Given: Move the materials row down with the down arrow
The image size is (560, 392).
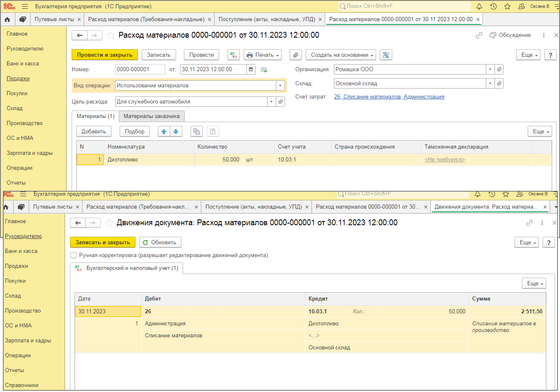Looking at the screenshot, I should pos(176,132).
